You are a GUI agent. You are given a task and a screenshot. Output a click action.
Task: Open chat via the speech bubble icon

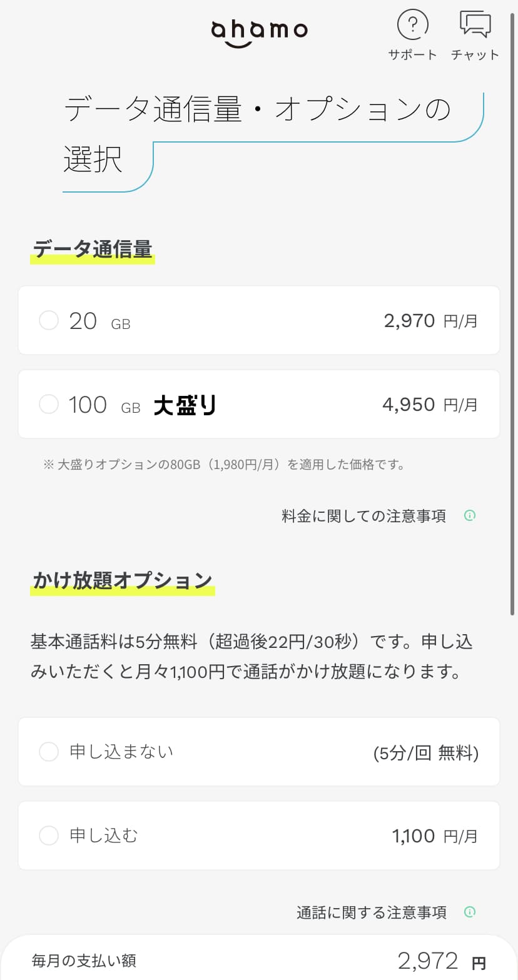[475, 25]
